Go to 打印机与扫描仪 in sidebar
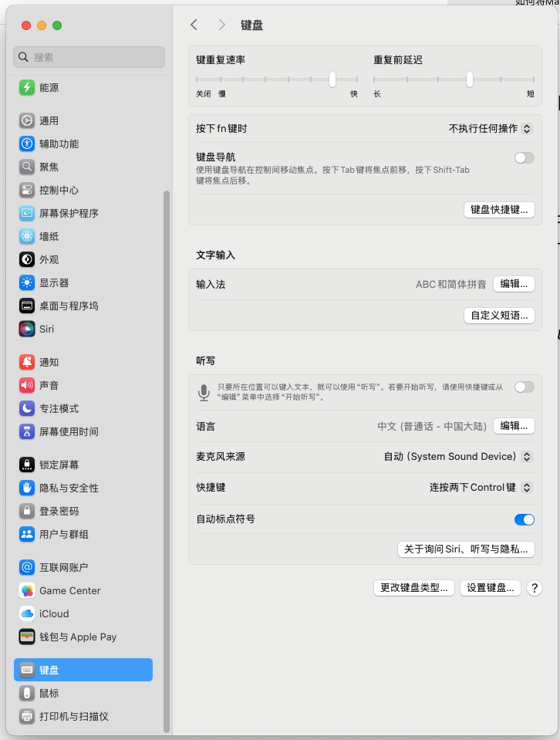560x740 pixels. pos(74,716)
